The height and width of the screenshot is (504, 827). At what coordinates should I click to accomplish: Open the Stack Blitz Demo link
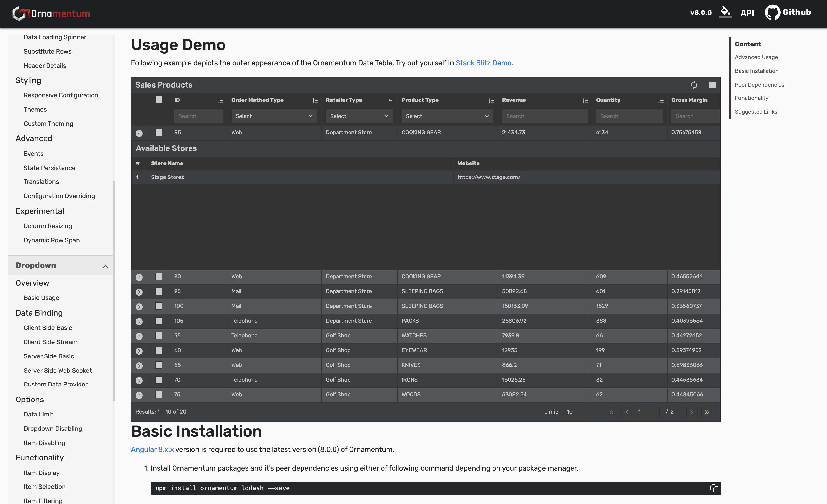coord(483,63)
